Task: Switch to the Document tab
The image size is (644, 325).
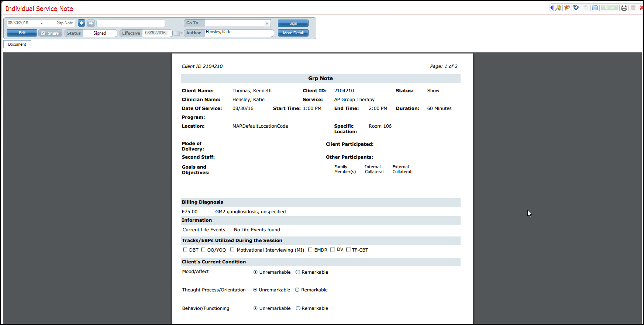Action: [17, 44]
